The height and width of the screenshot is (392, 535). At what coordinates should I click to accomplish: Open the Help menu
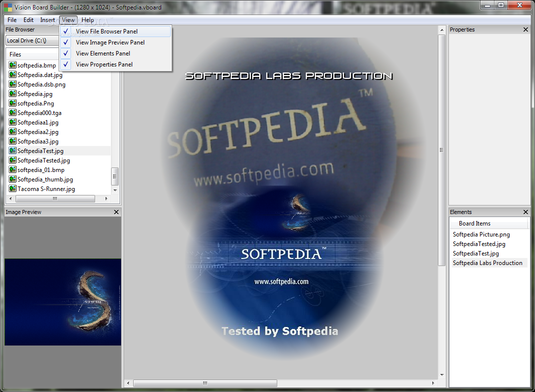tap(88, 20)
